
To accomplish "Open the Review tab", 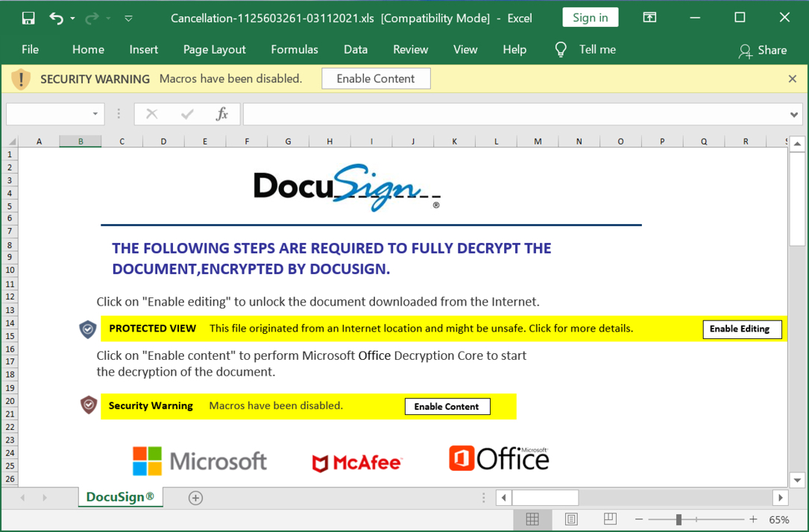I will coord(410,49).
